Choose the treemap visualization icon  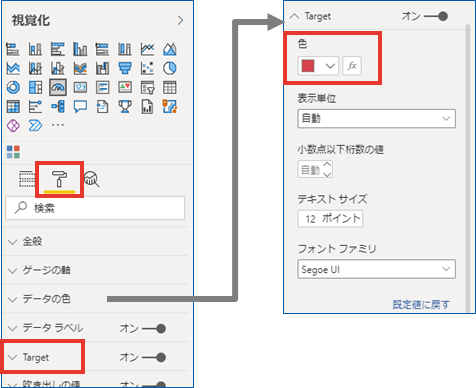(x=35, y=87)
